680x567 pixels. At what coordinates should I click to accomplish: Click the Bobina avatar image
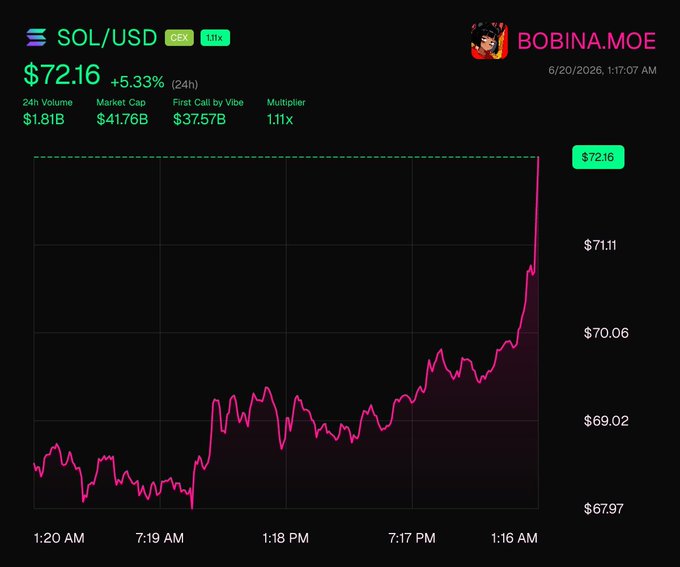pos(490,41)
